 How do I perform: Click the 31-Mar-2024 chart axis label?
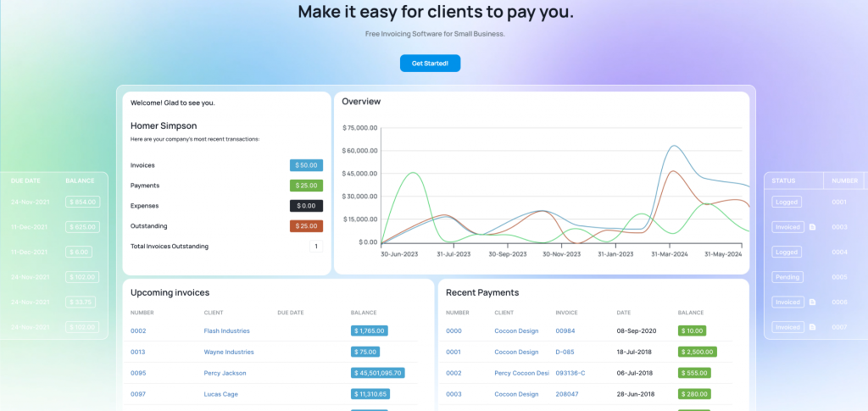pos(669,254)
